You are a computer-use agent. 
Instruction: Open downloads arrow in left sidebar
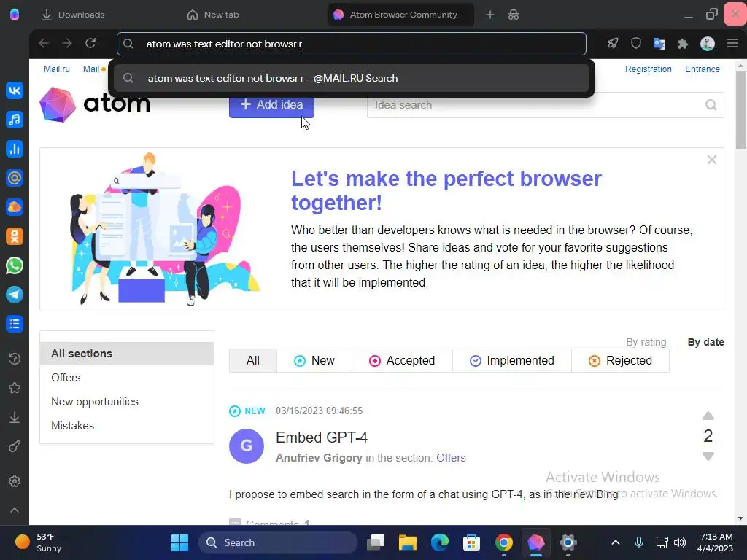tap(15, 417)
